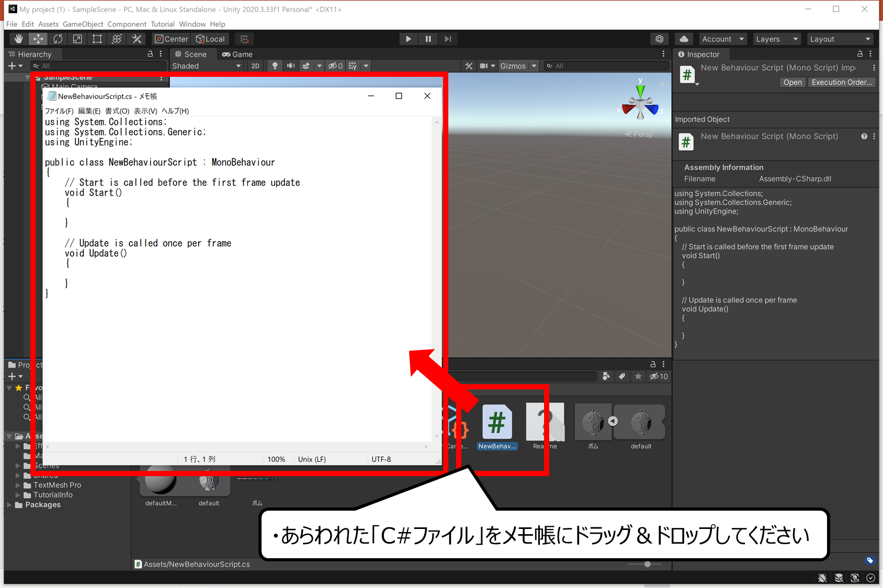Toggle scene lighting bulb icon
883x588 pixels.
tap(275, 66)
